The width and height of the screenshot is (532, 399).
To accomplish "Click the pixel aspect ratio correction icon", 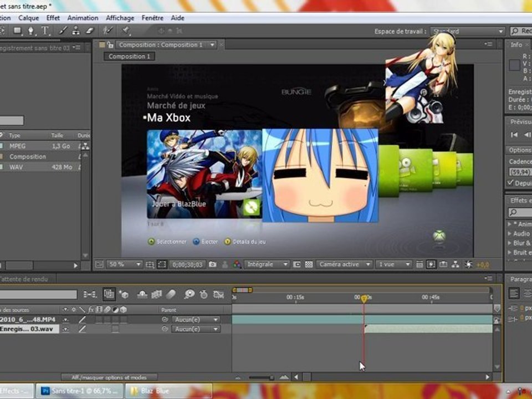I will point(419,264).
